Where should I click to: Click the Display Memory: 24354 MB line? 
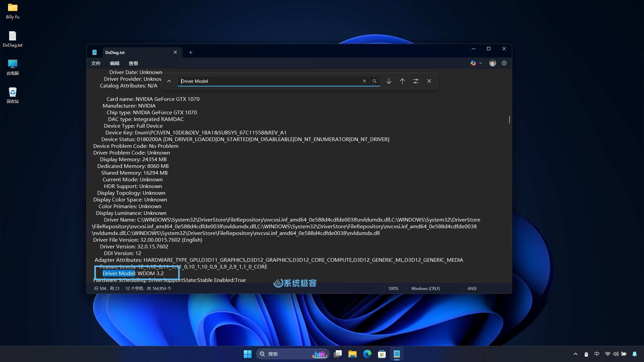coord(133,160)
